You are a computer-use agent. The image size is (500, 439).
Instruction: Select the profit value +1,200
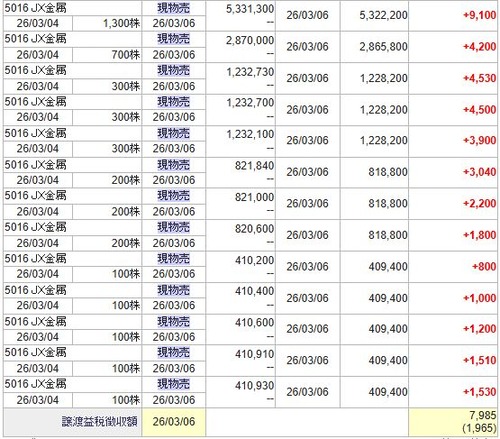coord(480,329)
